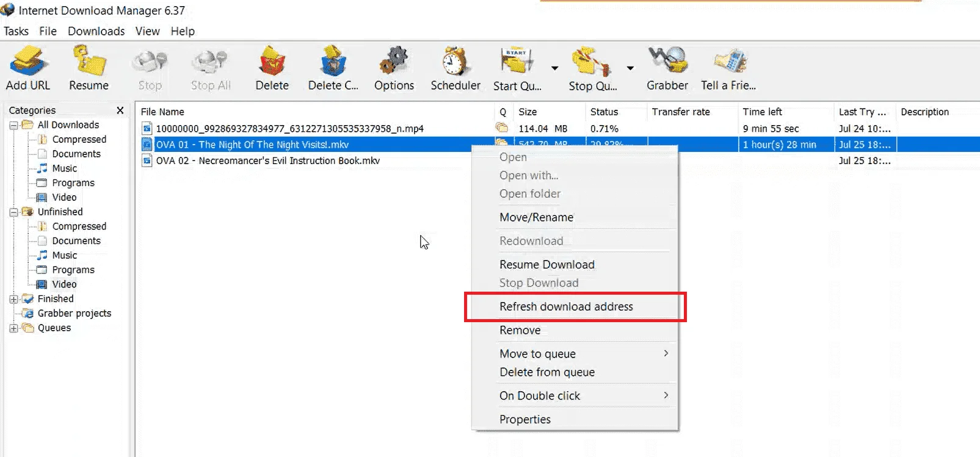This screenshot has height=457, width=980.
Task: Select the Grabber projects category icon
Action: pos(27,313)
